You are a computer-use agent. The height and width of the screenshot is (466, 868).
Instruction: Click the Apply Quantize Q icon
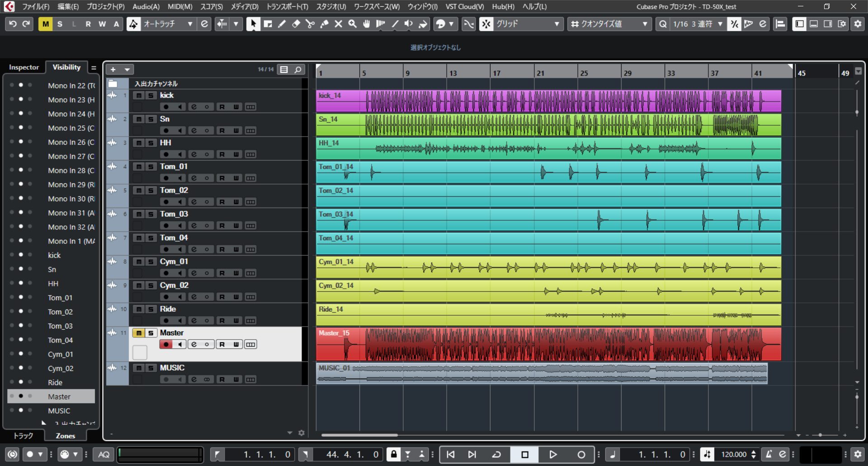click(x=663, y=24)
